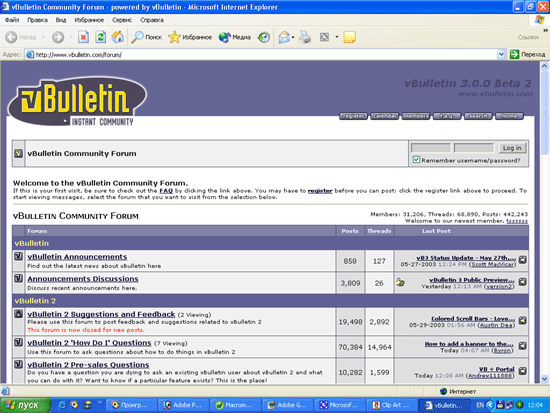Open the Вид menu

(61, 20)
